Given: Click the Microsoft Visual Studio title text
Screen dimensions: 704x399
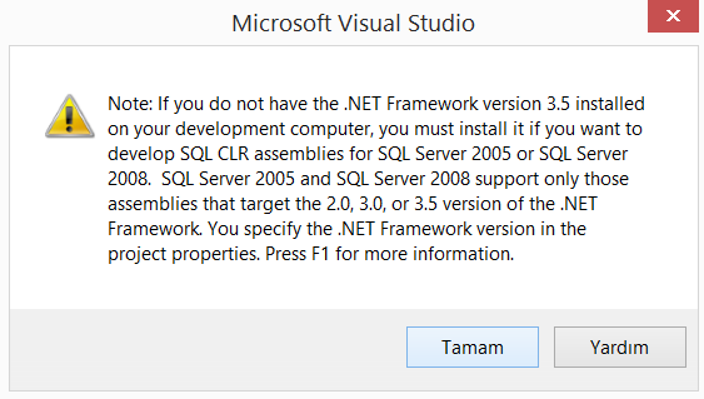Looking at the screenshot, I should tap(353, 23).
